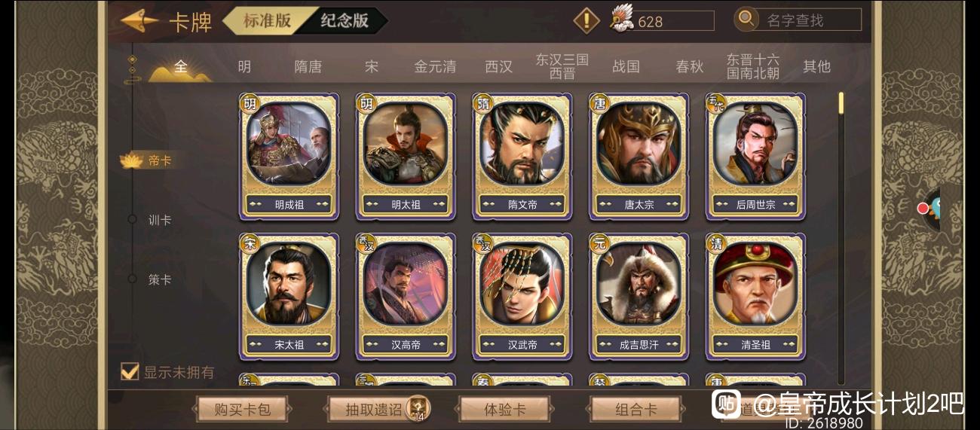Image resolution: width=980 pixels, height=430 pixels.
Task: Click the magnifier search icon
Action: tap(746, 19)
